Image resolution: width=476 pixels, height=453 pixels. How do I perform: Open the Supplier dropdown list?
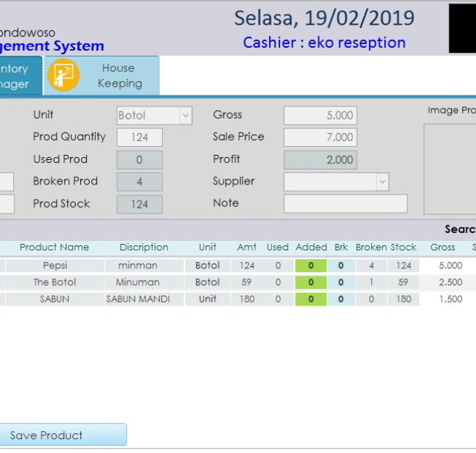click(383, 182)
